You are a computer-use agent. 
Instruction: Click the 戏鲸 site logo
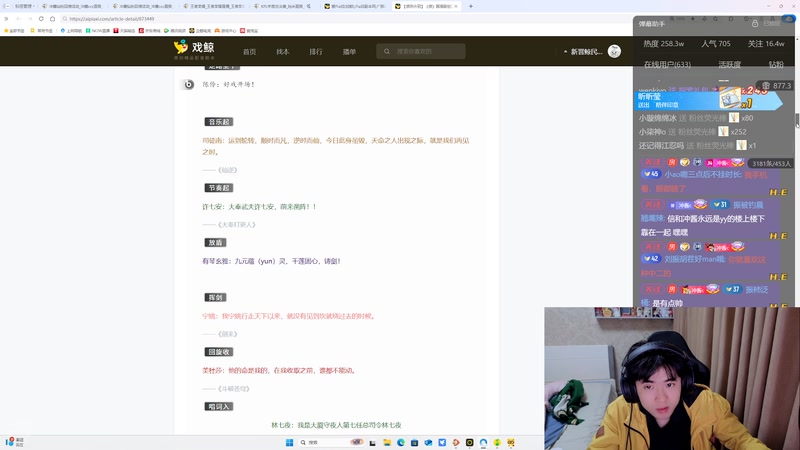click(194, 49)
